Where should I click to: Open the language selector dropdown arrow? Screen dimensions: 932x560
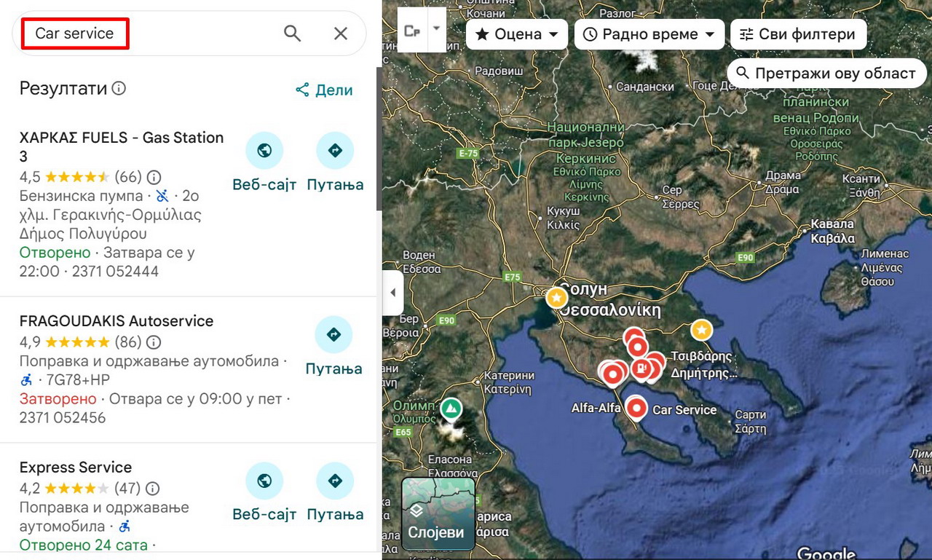tap(437, 29)
